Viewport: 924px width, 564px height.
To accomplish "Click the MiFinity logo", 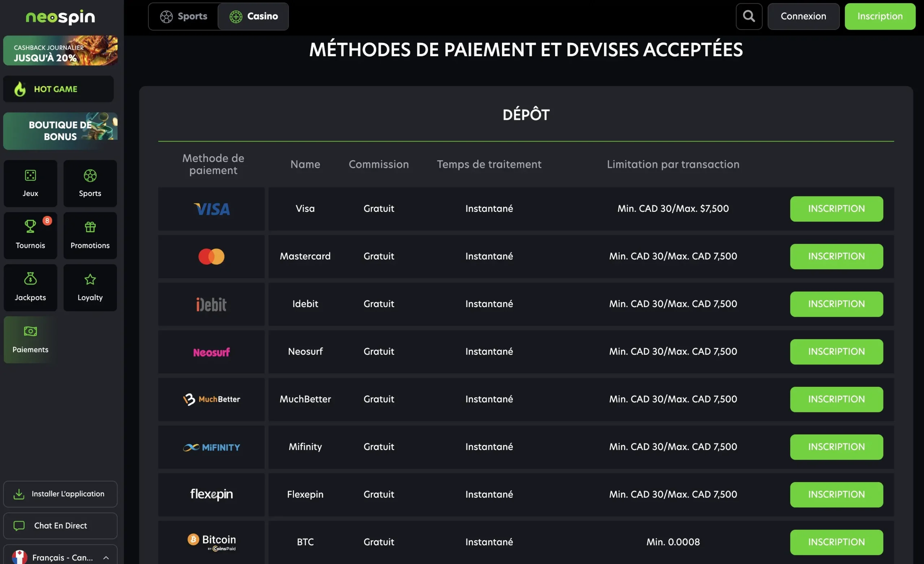I will (x=212, y=447).
